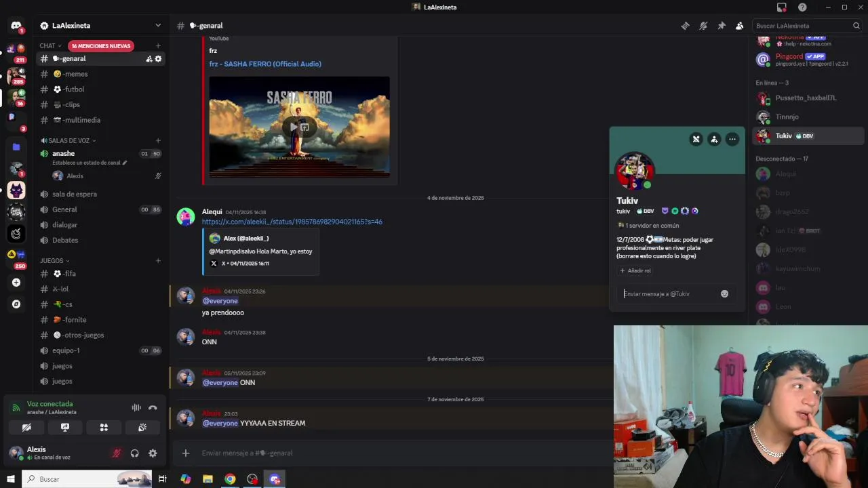The image size is (868, 488).
Task: Join the Debates voice channel
Action: tap(101, 240)
